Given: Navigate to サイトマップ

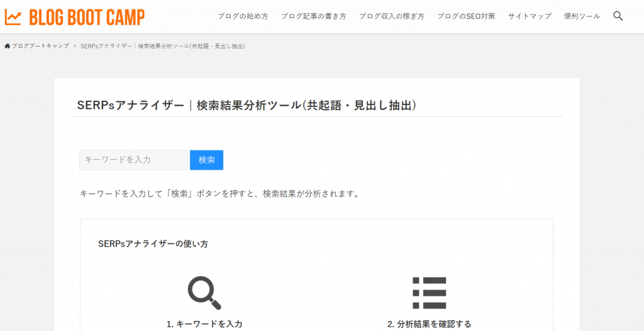Looking at the screenshot, I should (x=530, y=16).
